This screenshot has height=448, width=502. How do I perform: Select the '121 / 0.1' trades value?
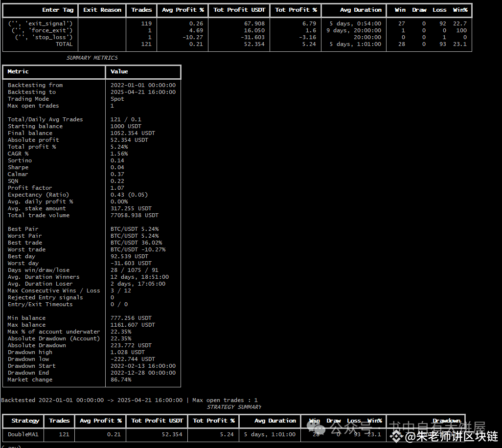(126, 119)
